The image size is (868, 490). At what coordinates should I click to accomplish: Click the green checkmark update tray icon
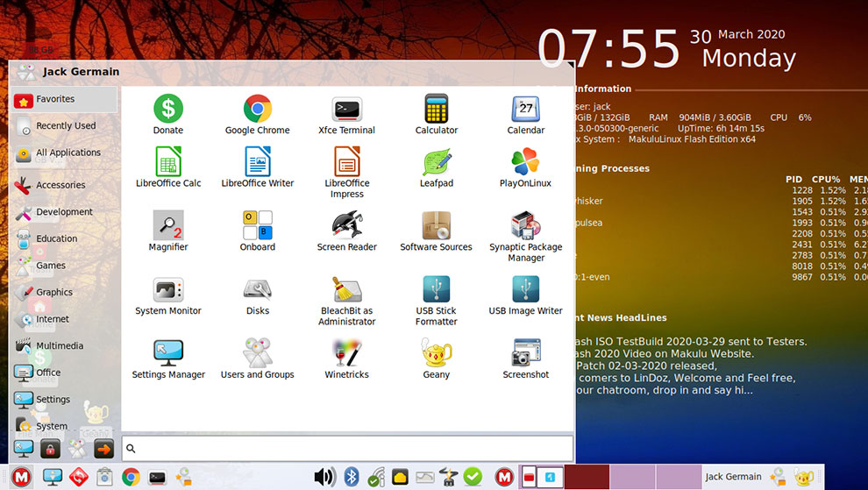tap(473, 477)
